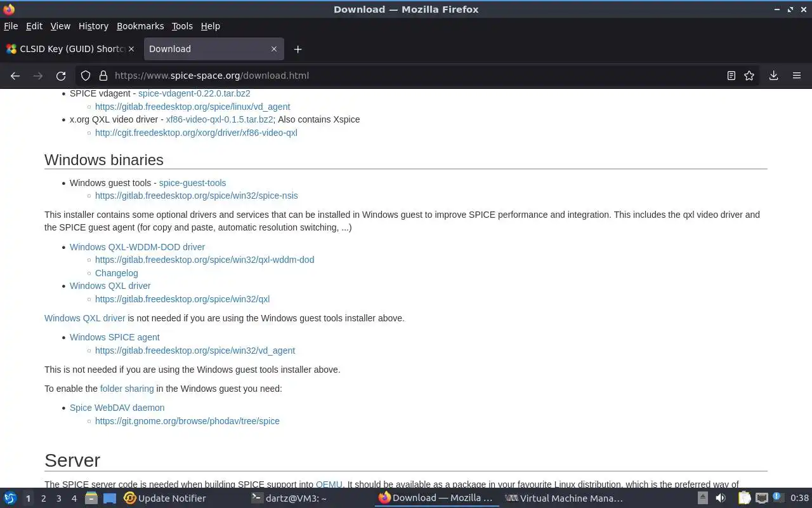Viewport: 812px width, 508px height.
Task: Open Update Notifier from taskbar
Action: [165, 498]
